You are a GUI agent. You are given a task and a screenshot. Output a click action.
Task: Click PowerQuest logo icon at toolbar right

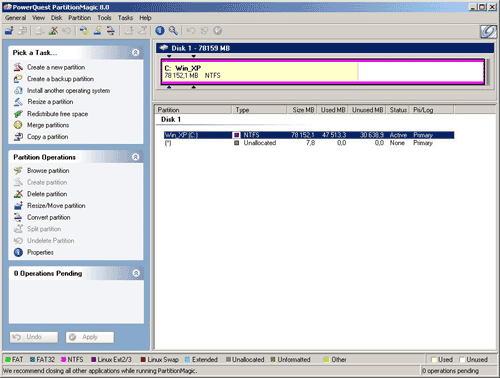(x=488, y=31)
